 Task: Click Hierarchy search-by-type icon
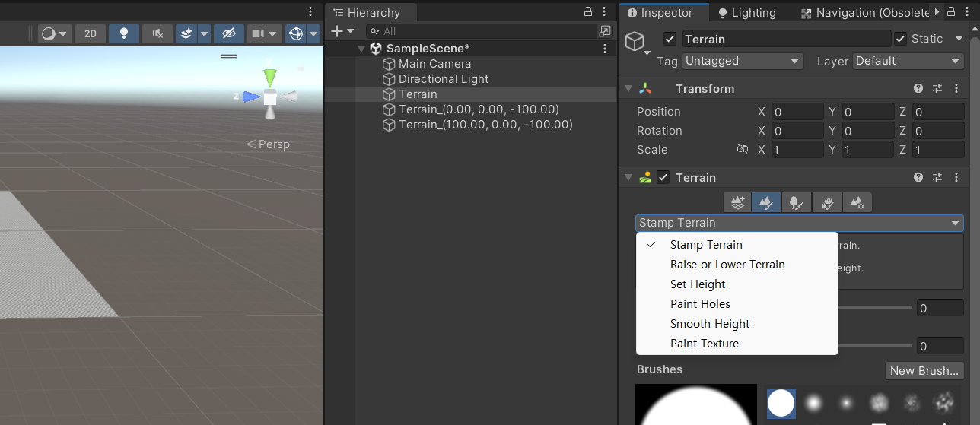(605, 31)
